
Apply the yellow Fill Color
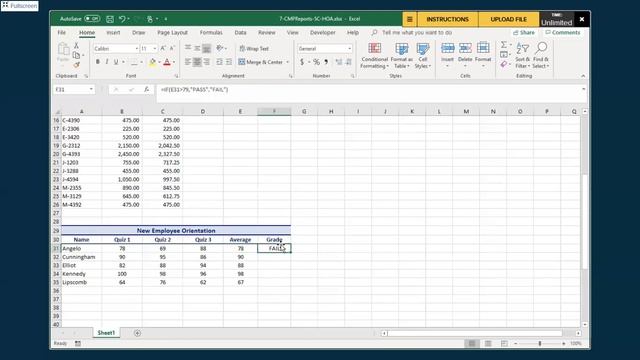coord(152,62)
